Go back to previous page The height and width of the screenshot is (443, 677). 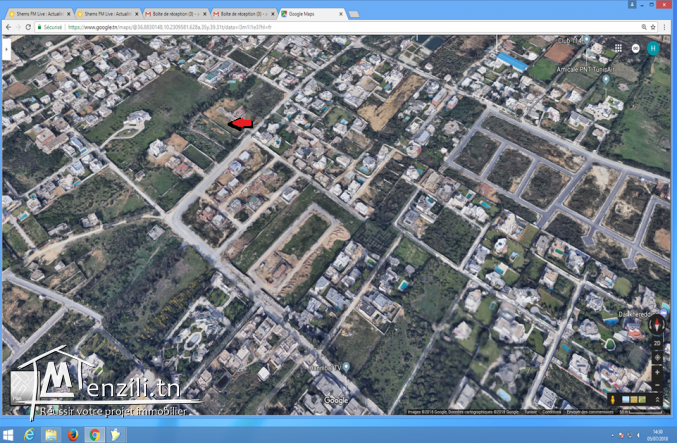click(x=7, y=27)
